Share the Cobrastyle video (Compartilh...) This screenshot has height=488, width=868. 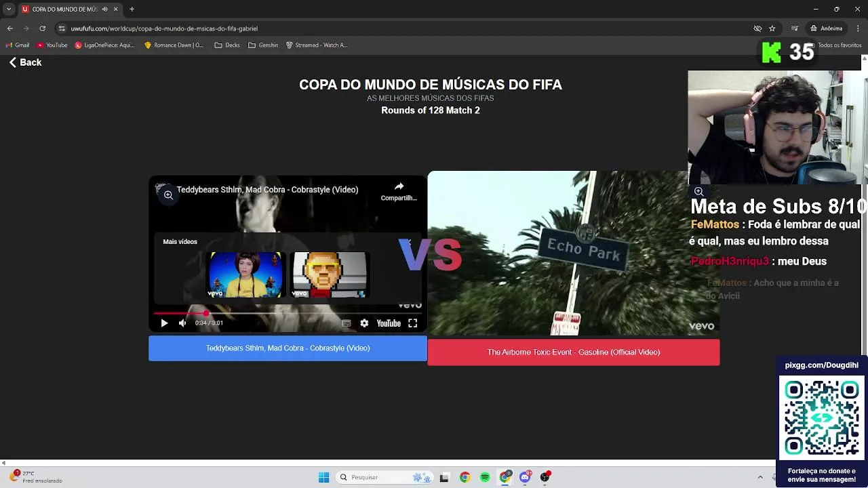coord(399,191)
